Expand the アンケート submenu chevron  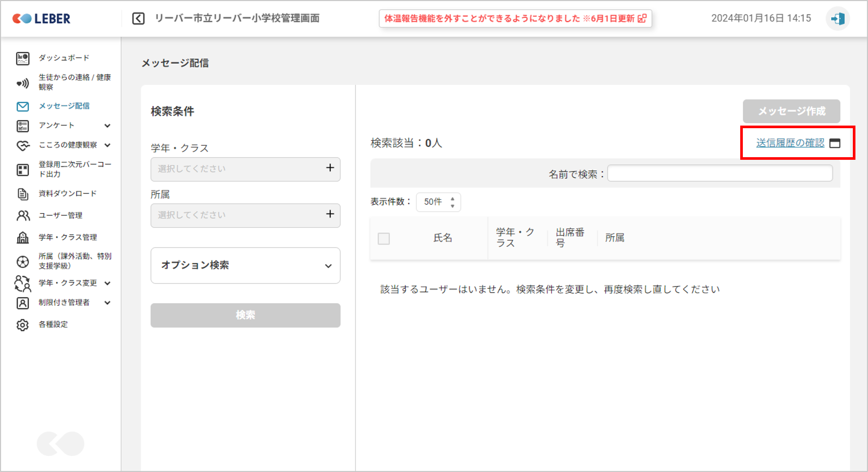tap(107, 126)
